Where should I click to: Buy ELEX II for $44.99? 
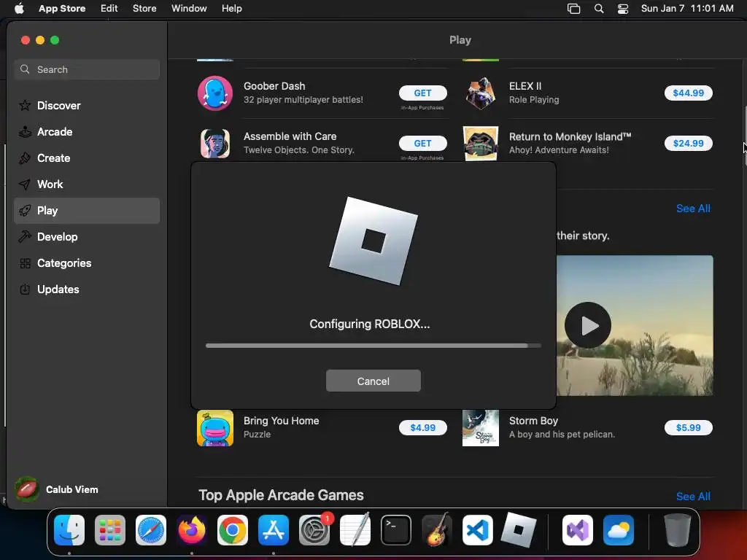689,93
